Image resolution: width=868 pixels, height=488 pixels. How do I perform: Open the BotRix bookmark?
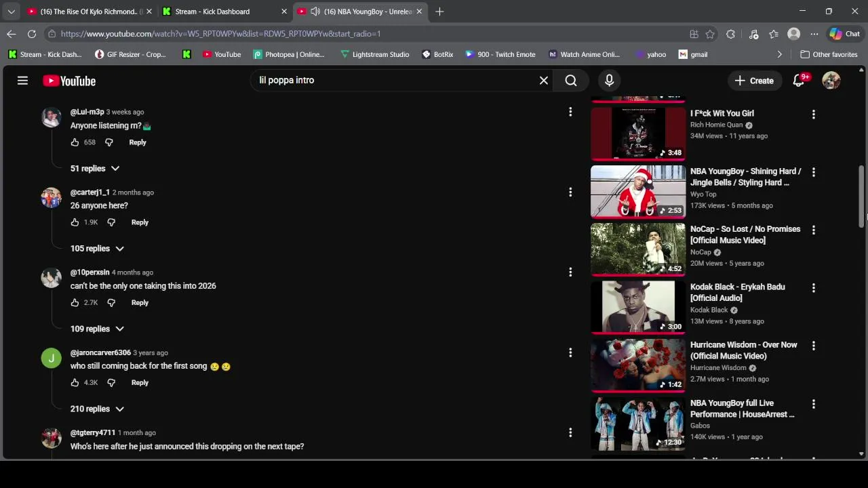pos(437,54)
